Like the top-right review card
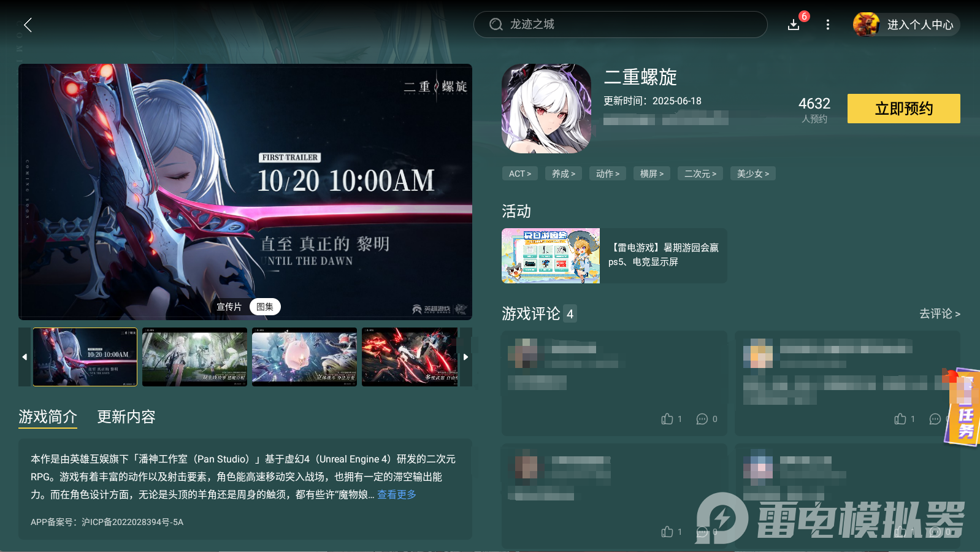Screen dimensions: 980x552 (900, 419)
